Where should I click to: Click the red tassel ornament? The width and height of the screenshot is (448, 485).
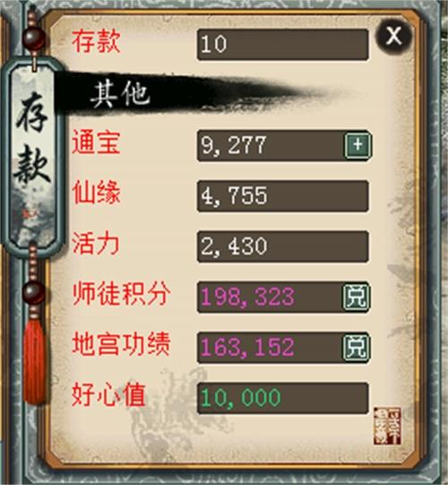(34, 360)
